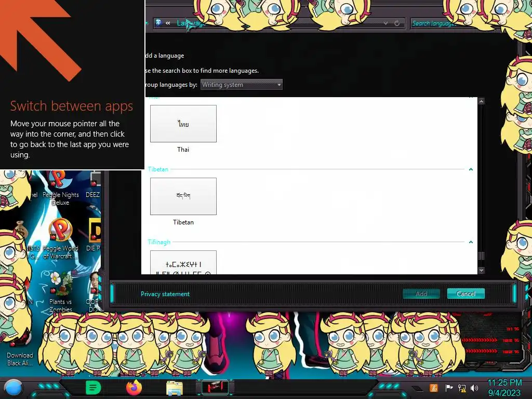Select the Tifinagh script language tile

click(183, 262)
